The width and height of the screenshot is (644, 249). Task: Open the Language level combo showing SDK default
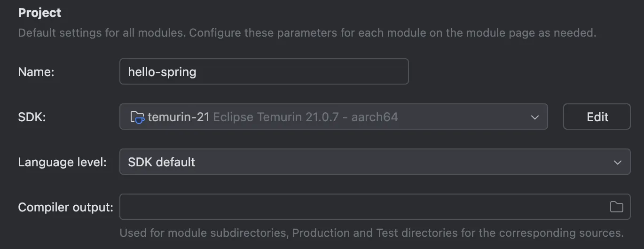(375, 162)
